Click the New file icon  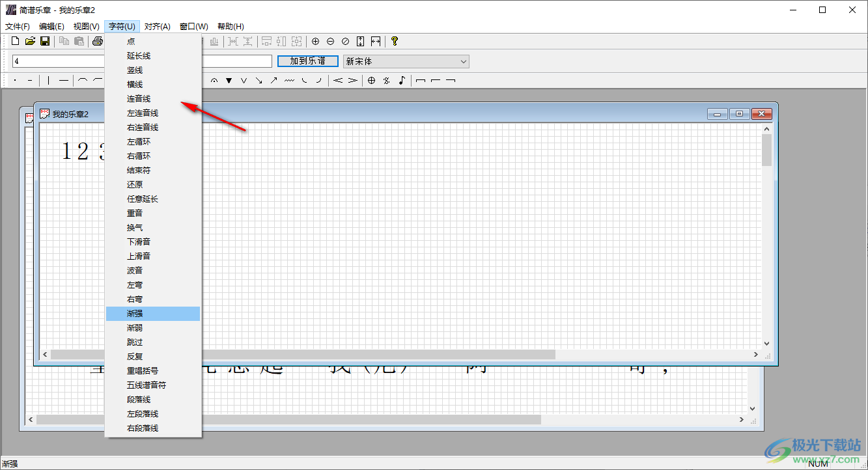[16, 42]
